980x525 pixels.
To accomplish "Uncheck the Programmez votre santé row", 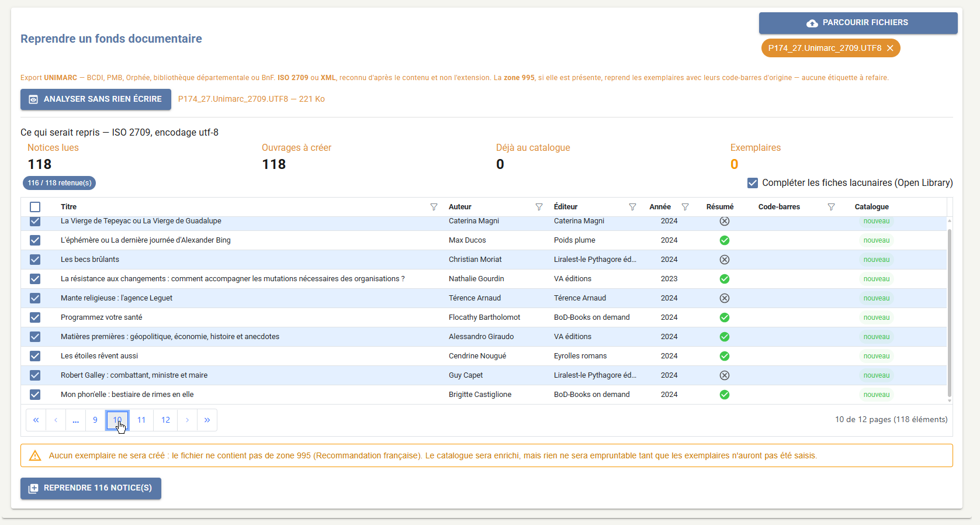I will [35, 317].
